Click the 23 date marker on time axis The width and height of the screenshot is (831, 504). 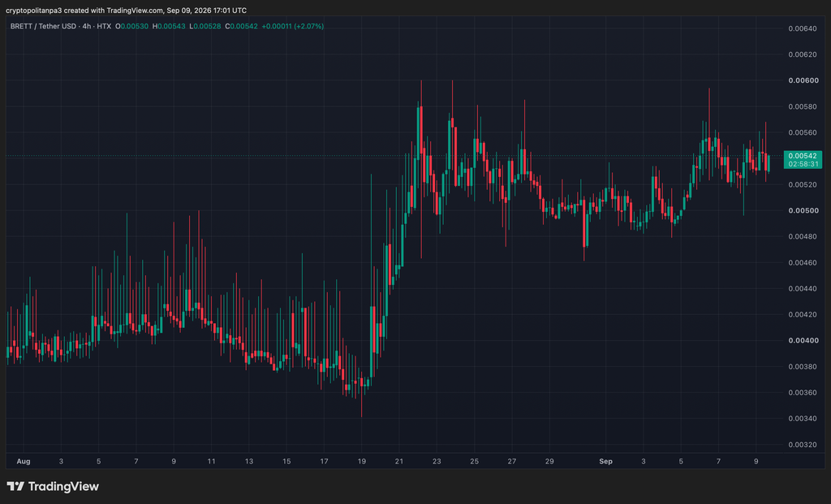437,462
